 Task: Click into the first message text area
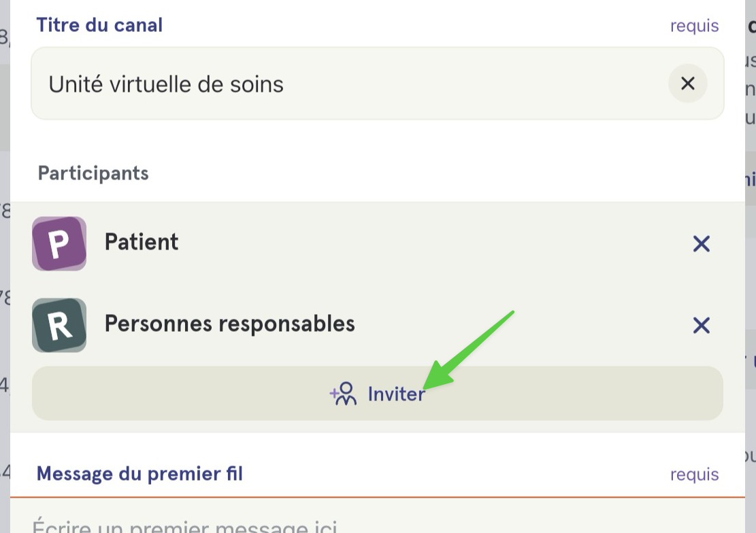tap(378, 515)
